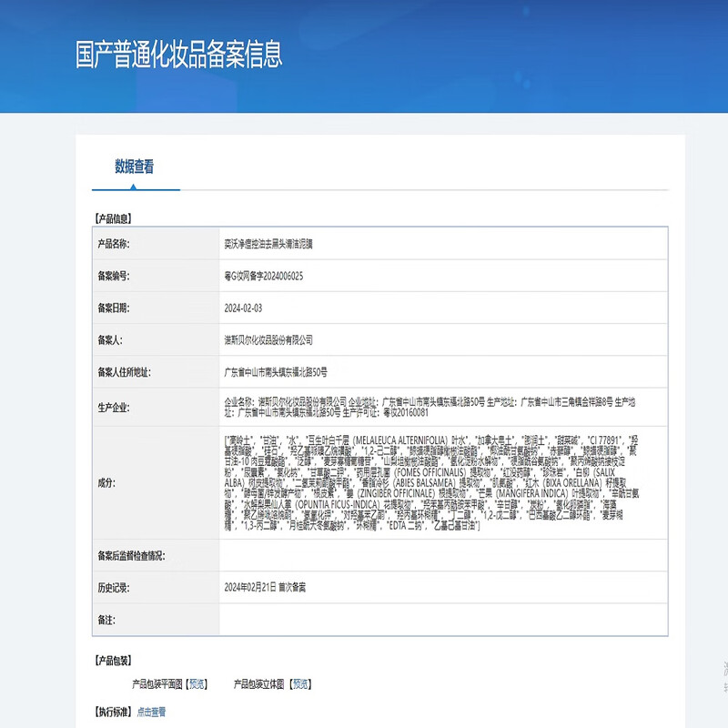Click the page title 国产普通化妆品备案信息
This screenshot has height=728, width=728.
[x=178, y=54]
